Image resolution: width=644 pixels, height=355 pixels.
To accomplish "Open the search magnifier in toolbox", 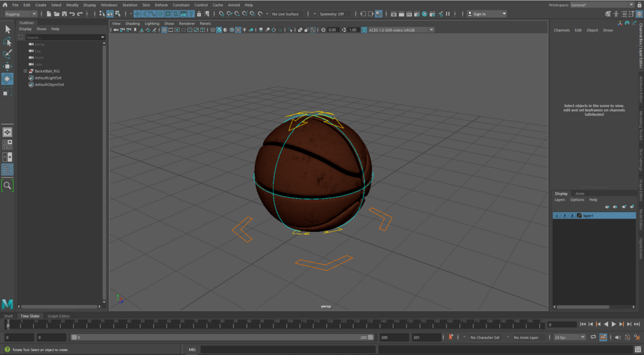I will tap(8, 186).
